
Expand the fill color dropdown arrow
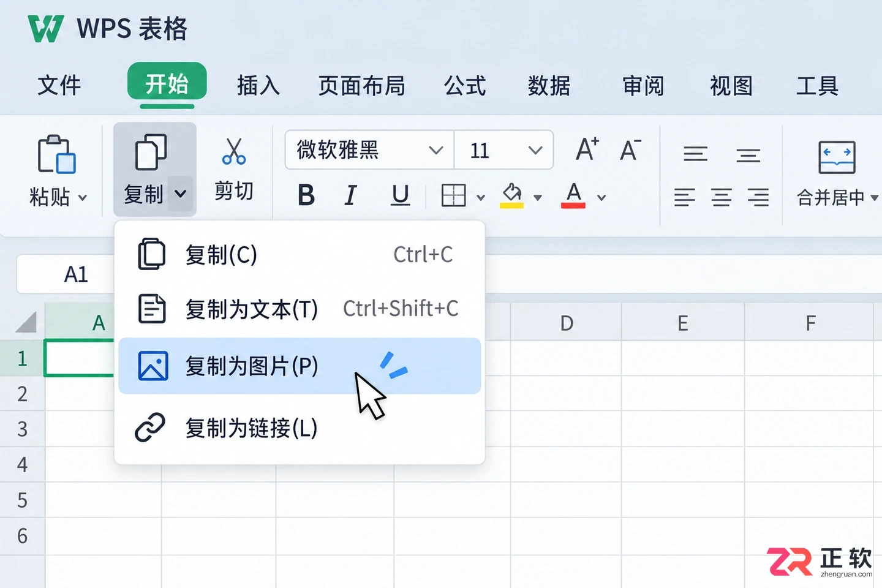[538, 198]
